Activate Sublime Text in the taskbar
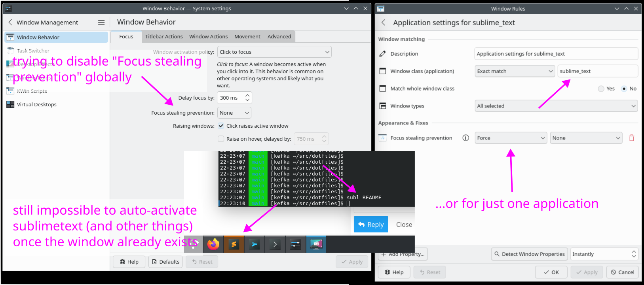Image resolution: width=644 pixels, height=285 pixels. pos(234,244)
